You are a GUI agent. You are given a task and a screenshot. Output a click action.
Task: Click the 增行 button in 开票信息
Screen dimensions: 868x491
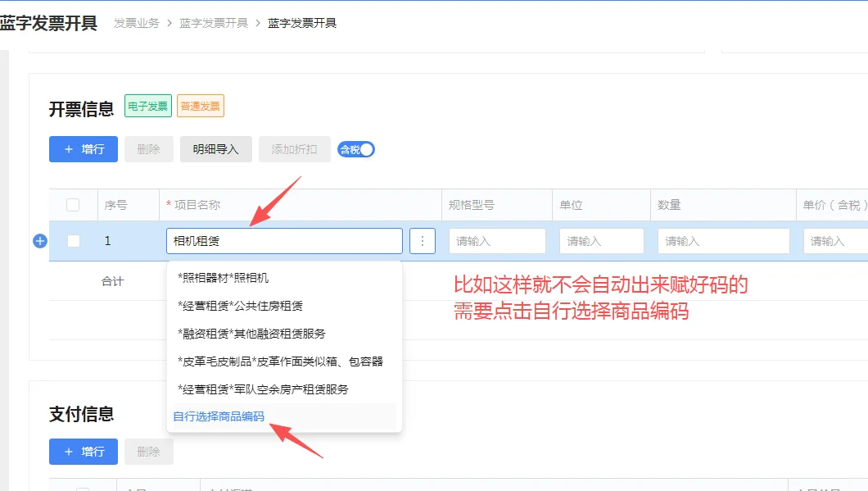point(83,148)
